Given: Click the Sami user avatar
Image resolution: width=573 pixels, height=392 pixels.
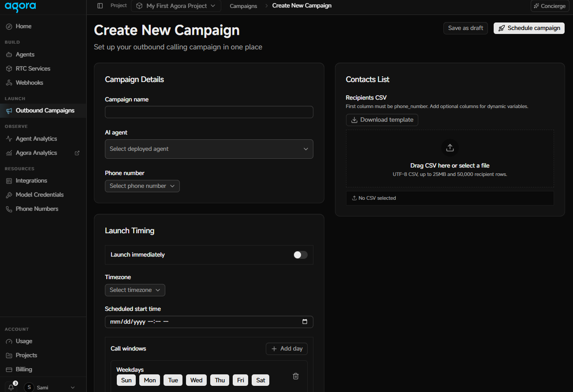Looking at the screenshot, I should [x=30, y=388].
